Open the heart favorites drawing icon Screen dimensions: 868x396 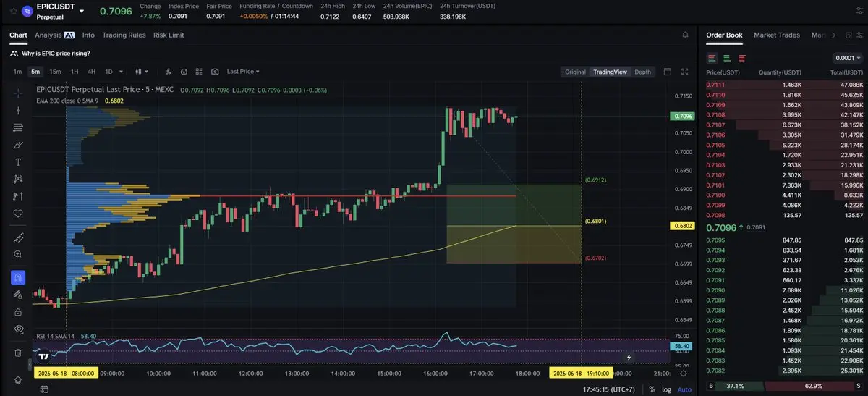[18, 214]
